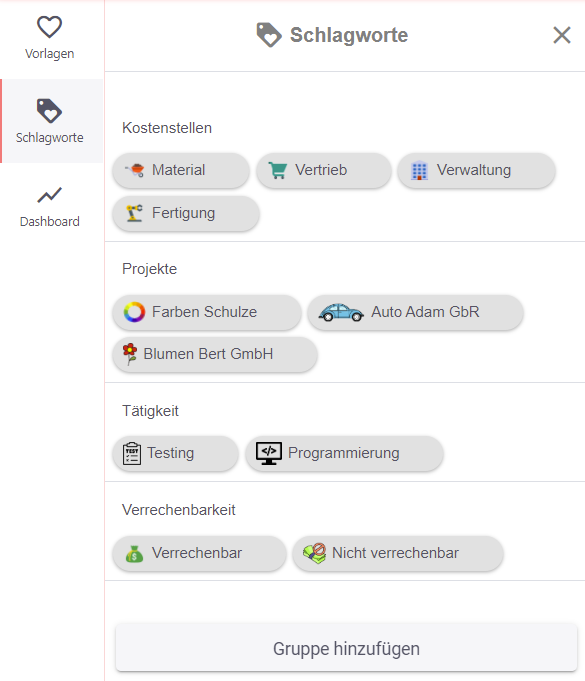Image resolution: width=585 pixels, height=681 pixels.
Task: Select the Projekte group heading
Action: click(x=149, y=269)
